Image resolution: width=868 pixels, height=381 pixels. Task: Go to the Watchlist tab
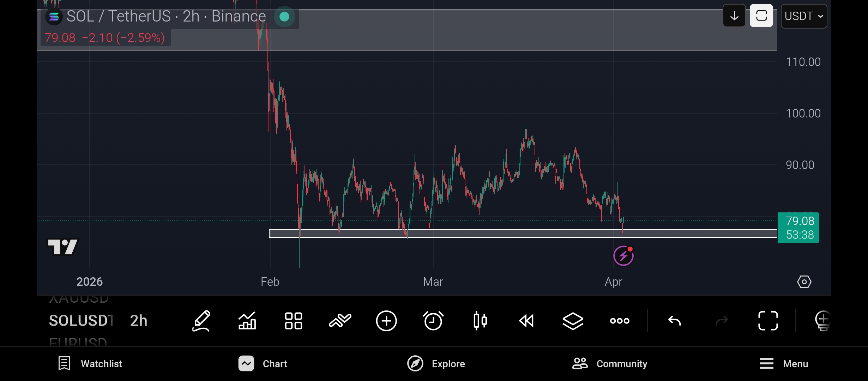90,364
